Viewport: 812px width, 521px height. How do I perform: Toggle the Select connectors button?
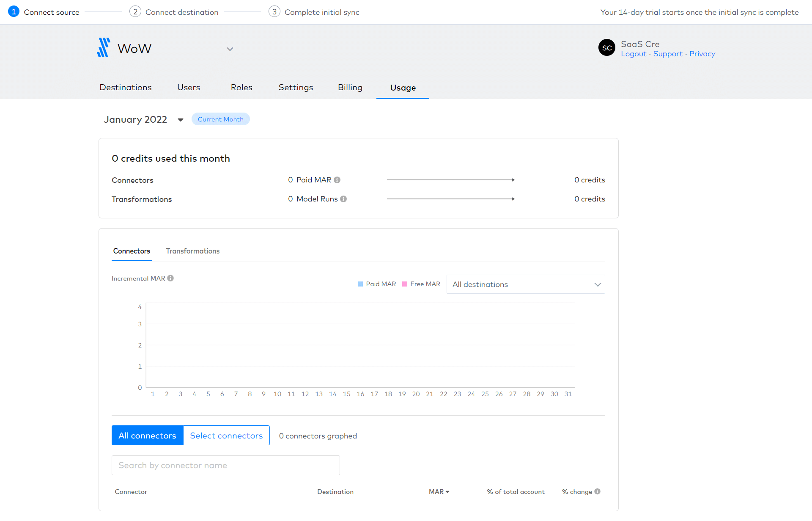pos(226,436)
